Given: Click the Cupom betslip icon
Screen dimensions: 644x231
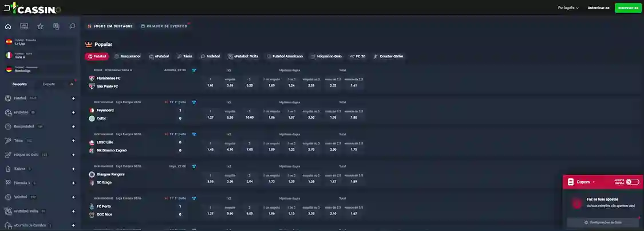Looking at the screenshot, I should point(571,182).
